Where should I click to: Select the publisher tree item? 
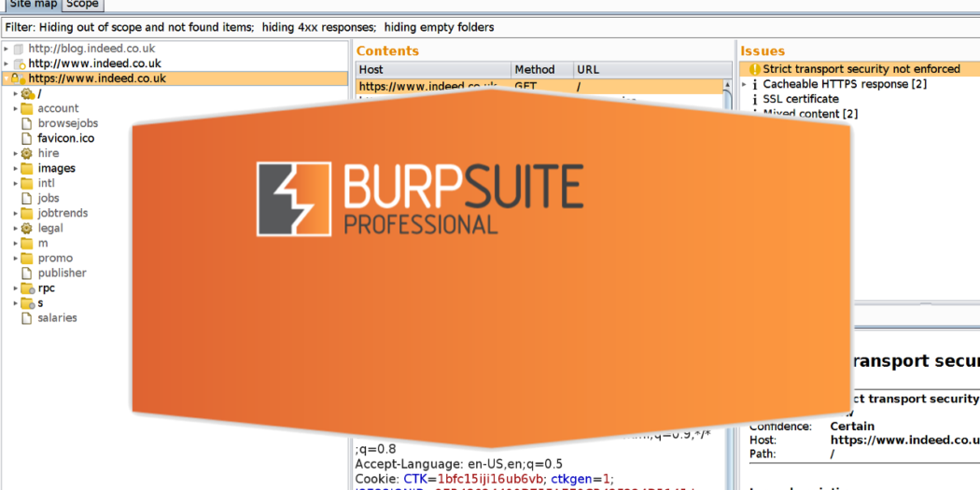[62, 273]
